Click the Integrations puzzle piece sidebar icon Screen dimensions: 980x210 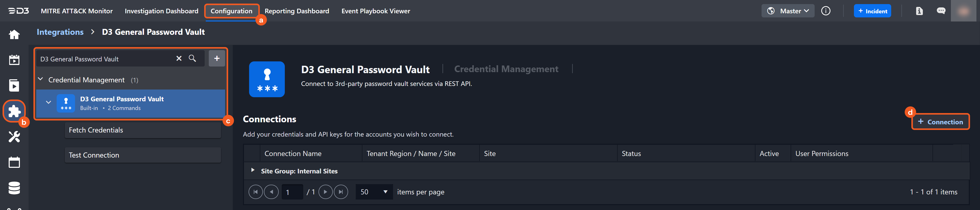tap(14, 111)
